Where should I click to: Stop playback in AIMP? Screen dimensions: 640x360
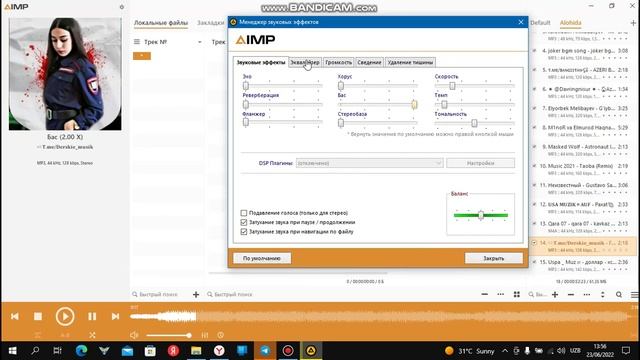[38, 316]
